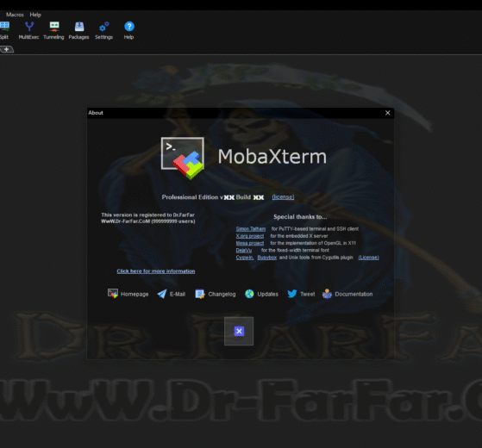This screenshot has width=482, height=448.
Task: Click here for more information link
Action: [x=156, y=271]
